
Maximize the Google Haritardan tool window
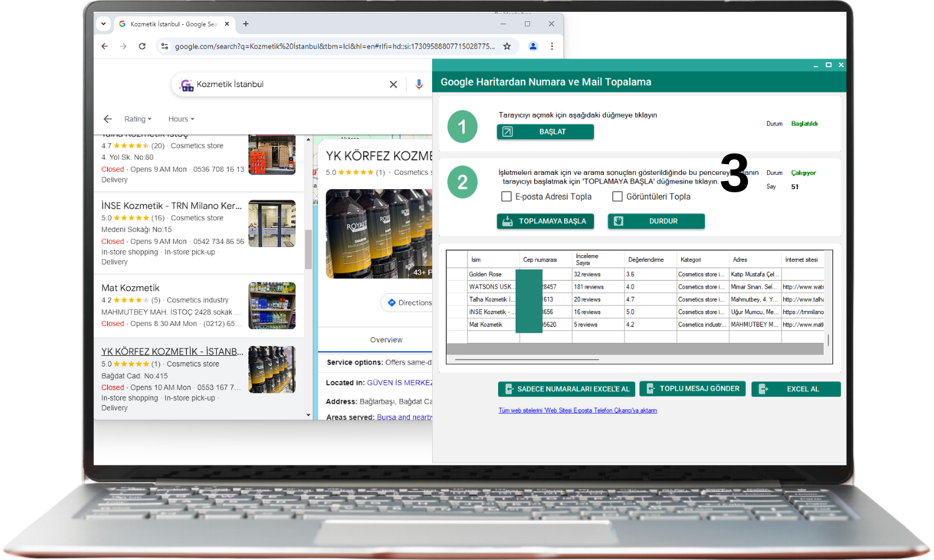coord(829,65)
